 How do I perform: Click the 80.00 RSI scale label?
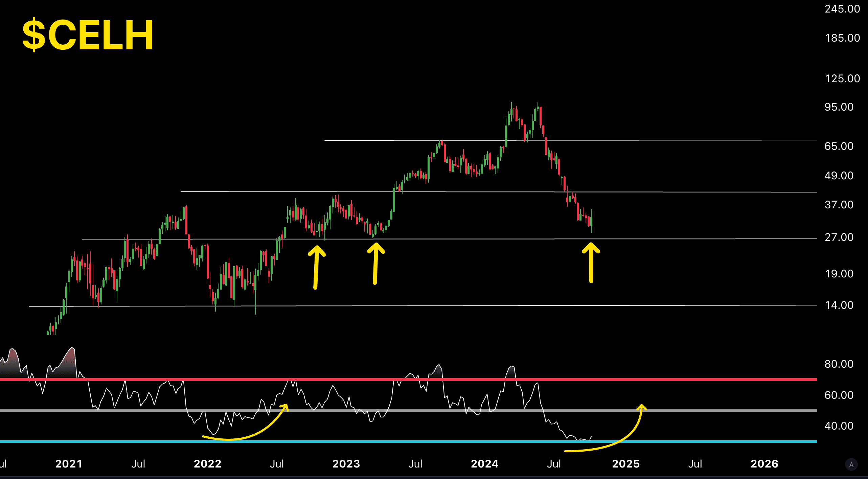click(839, 364)
